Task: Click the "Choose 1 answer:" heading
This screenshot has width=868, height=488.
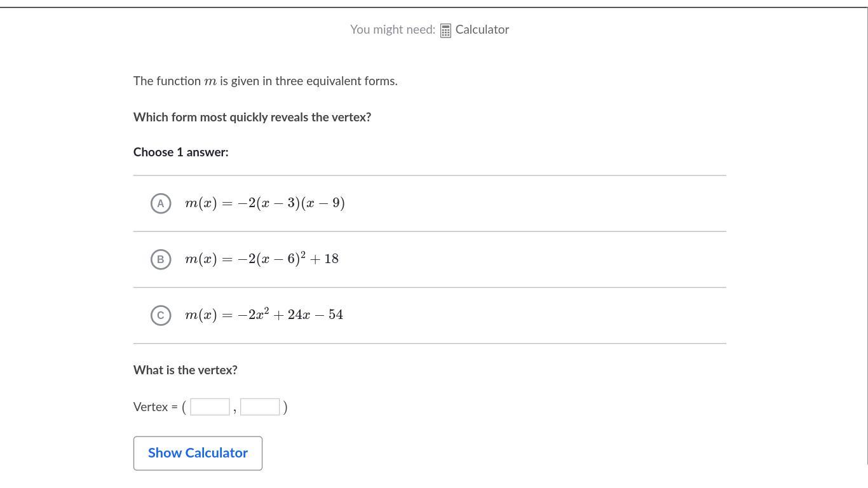Action: pyautogui.click(x=180, y=152)
